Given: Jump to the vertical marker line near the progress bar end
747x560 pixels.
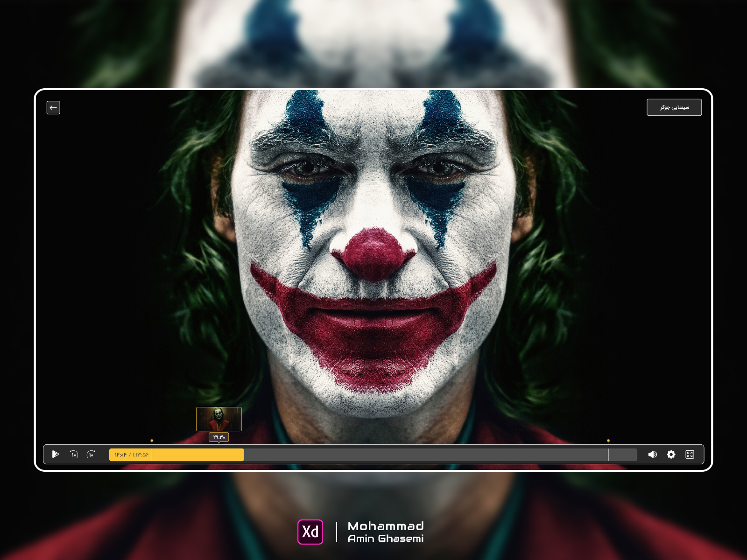Looking at the screenshot, I should [x=608, y=455].
